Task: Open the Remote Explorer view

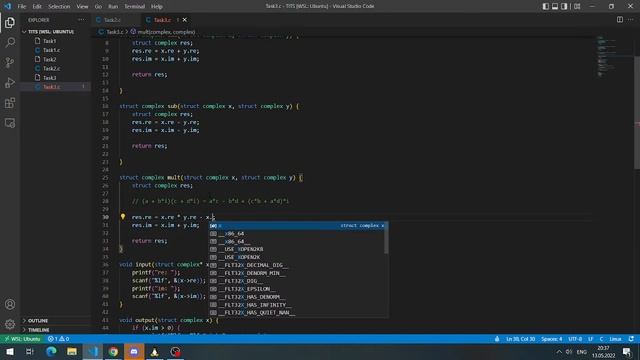Action: coord(10,123)
